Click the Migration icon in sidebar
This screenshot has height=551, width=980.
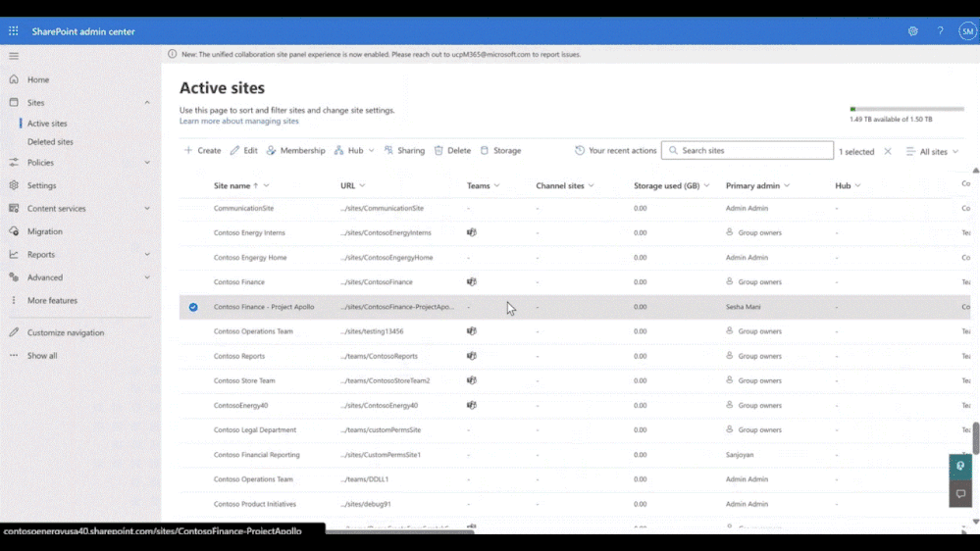[x=14, y=231]
